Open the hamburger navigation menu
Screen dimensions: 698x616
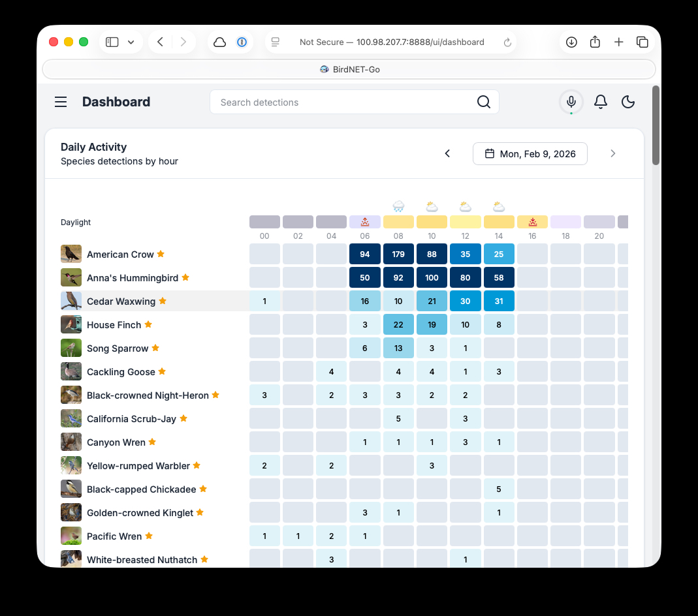click(61, 102)
